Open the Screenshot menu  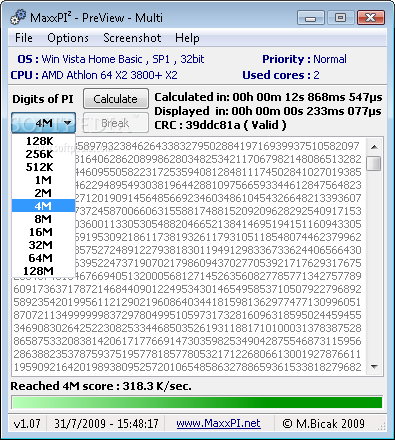pyautogui.click(x=132, y=38)
